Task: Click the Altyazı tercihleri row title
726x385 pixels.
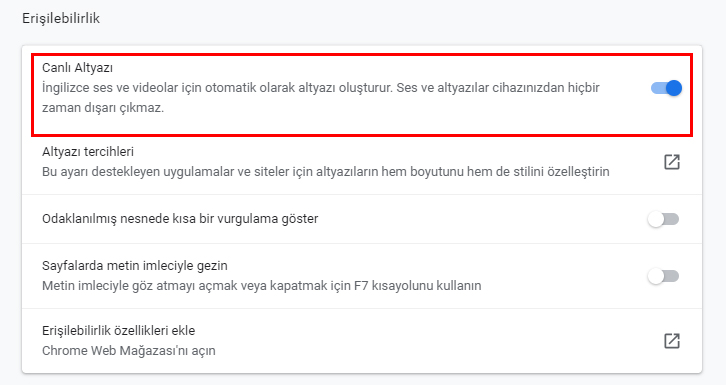Action: pos(88,151)
